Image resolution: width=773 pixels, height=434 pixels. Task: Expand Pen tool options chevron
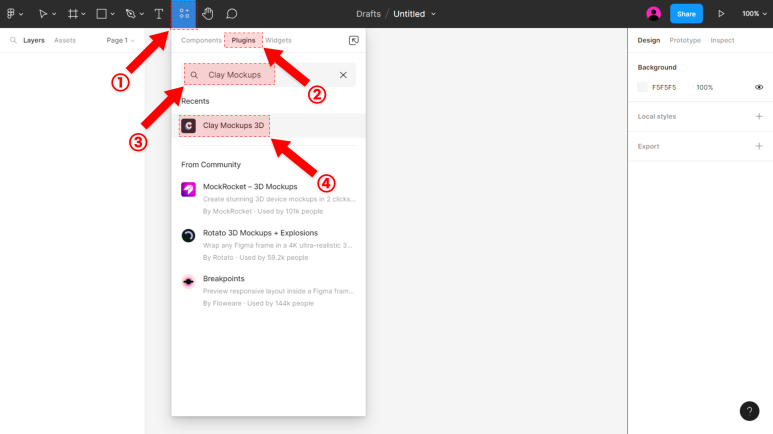[141, 14]
